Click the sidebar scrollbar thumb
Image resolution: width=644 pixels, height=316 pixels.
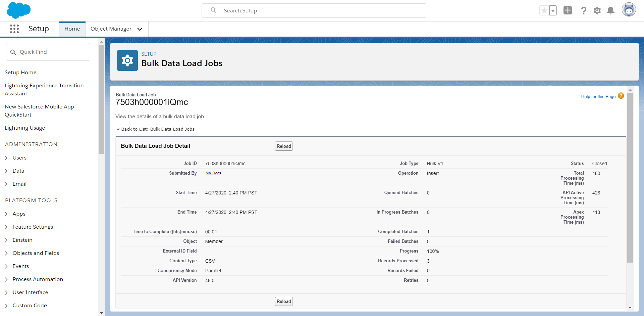[101, 99]
